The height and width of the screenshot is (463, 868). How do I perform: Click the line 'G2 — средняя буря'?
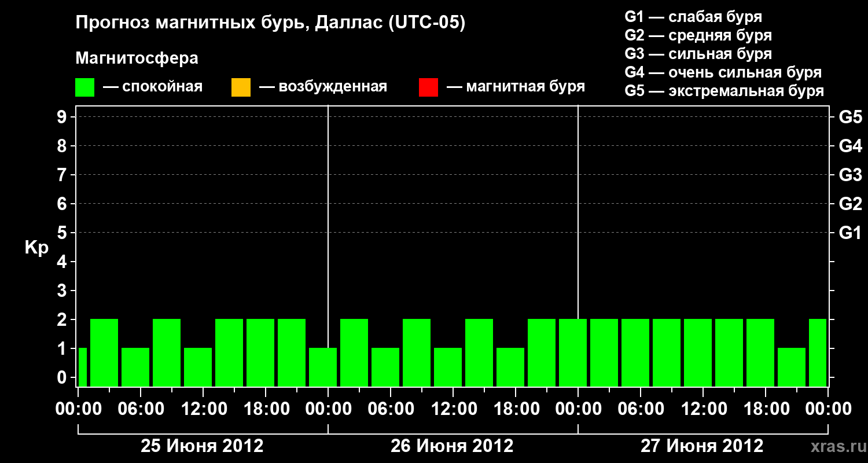(698, 35)
